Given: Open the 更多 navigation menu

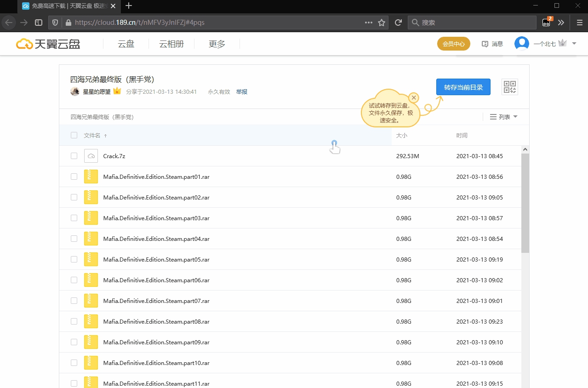Looking at the screenshot, I should click(x=216, y=44).
